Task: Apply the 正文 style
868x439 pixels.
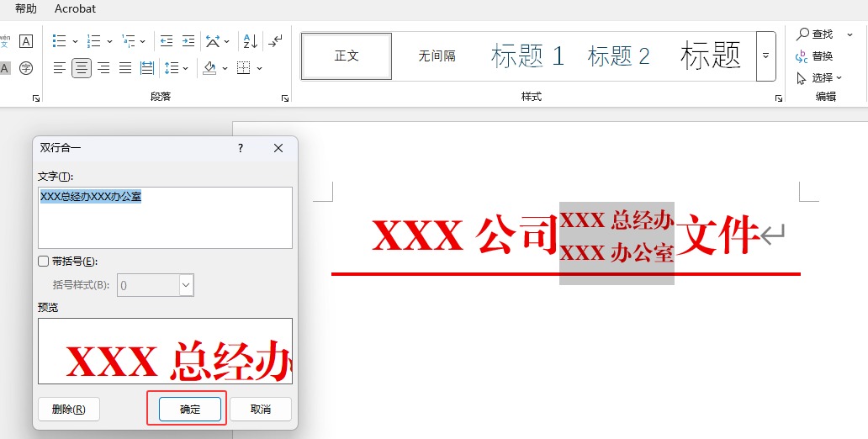Action: [347, 56]
